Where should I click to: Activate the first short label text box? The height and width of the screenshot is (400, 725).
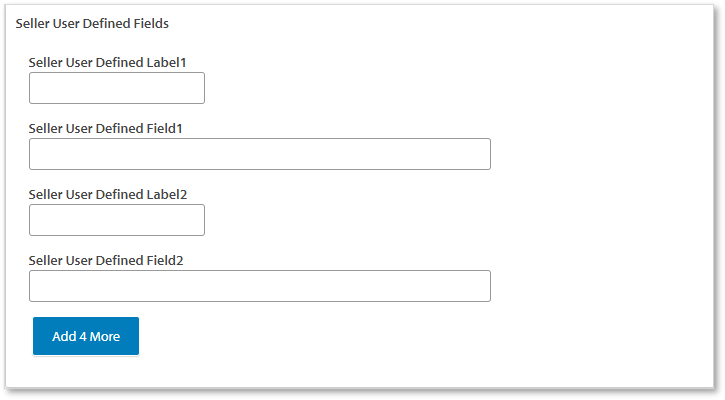coord(117,88)
